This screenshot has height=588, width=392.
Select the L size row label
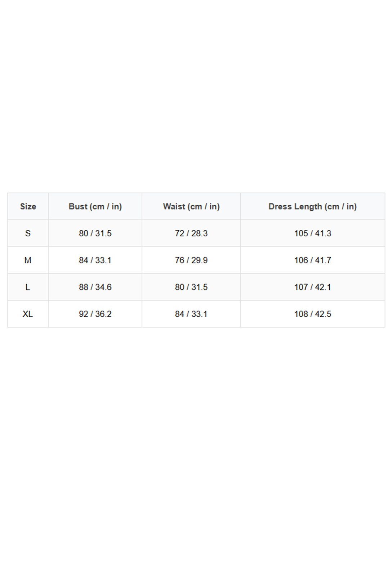click(x=28, y=287)
